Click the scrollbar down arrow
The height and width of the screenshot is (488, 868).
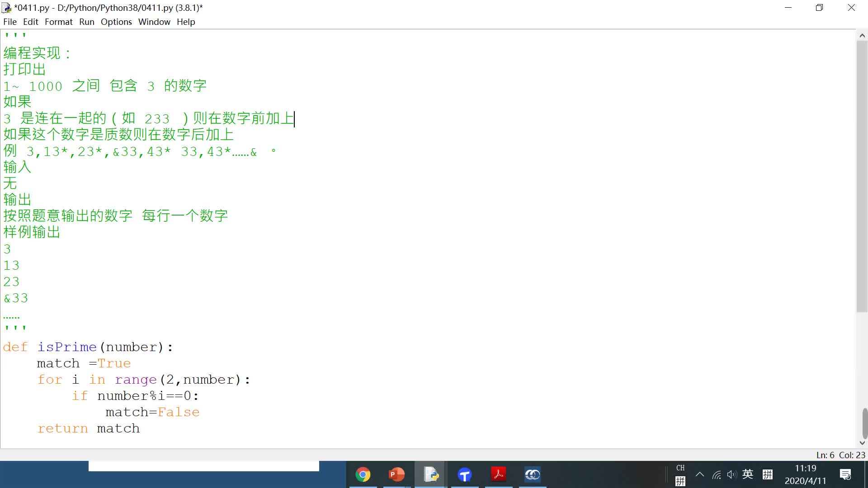(x=862, y=443)
